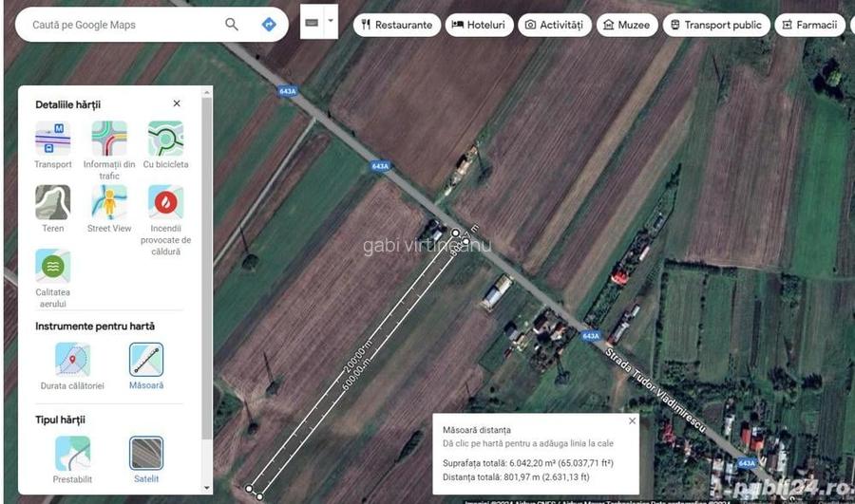The image size is (855, 504).
Task: Click the Instrumente pentru hartă heading
Action: click(x=95, y=327)
